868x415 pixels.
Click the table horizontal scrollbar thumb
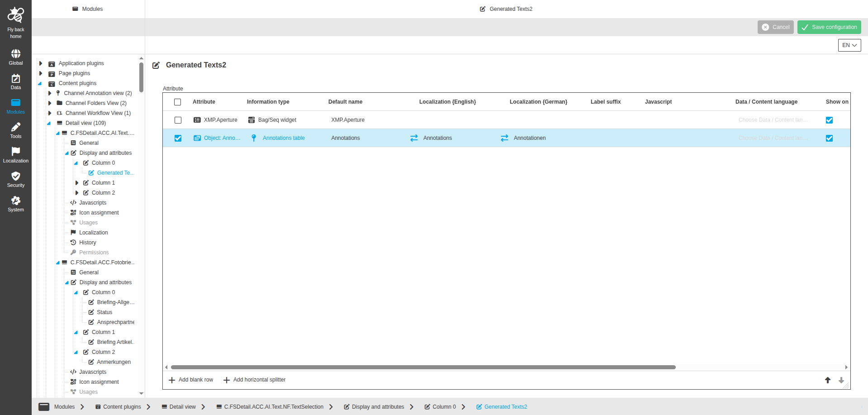(423, 367)
